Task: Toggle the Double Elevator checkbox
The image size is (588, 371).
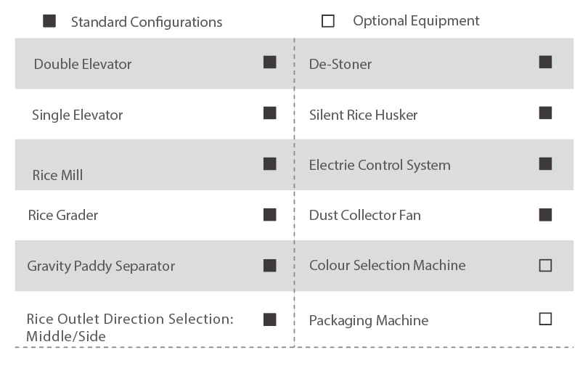Action: coord(270,62)
